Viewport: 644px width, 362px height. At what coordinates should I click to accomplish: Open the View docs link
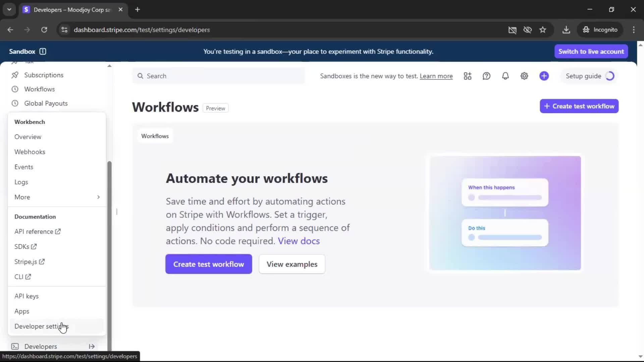point(299,241)
